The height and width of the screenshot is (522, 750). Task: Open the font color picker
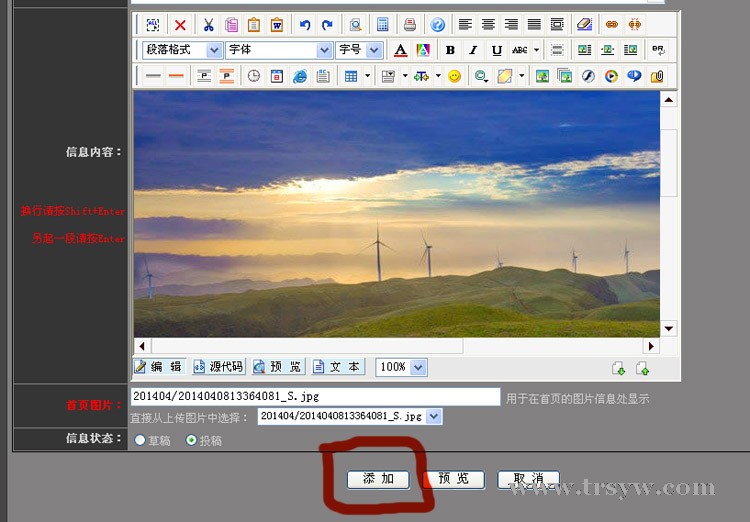[x=400, y=50]
